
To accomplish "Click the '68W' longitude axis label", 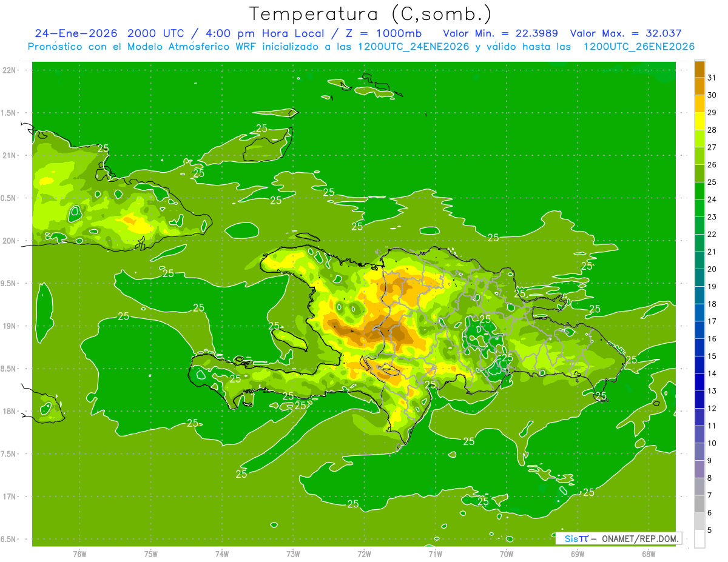I will click(649, 554).
